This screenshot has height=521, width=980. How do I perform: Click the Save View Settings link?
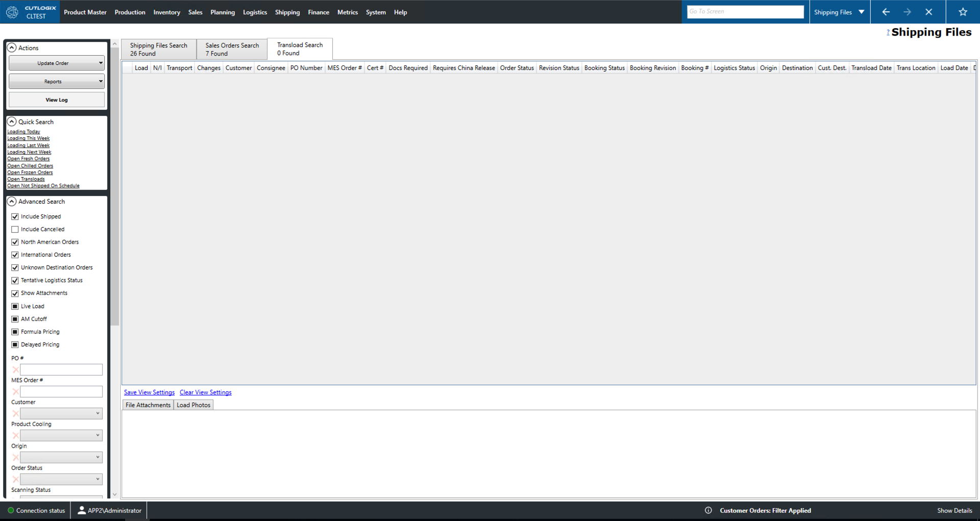point(149,392)
